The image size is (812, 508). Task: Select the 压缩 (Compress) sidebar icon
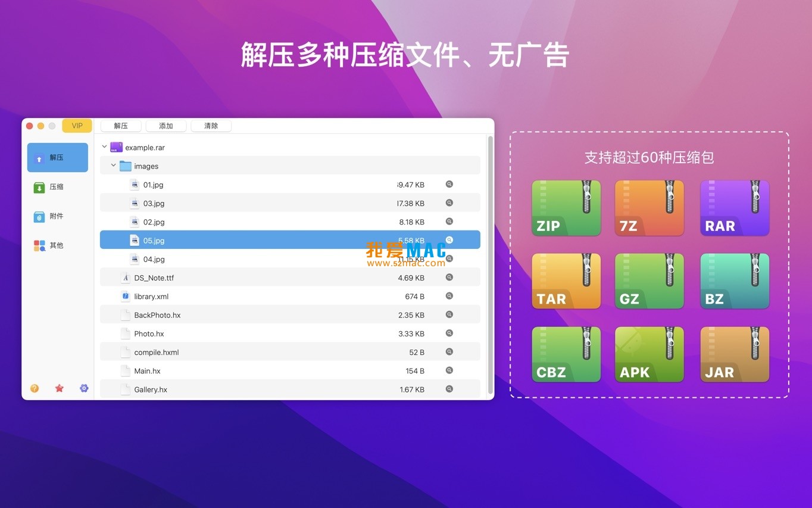click(x=57, y=186)
